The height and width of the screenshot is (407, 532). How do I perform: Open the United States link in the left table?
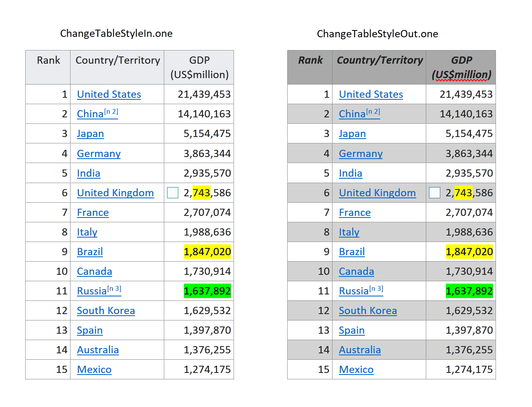point(109,95)
